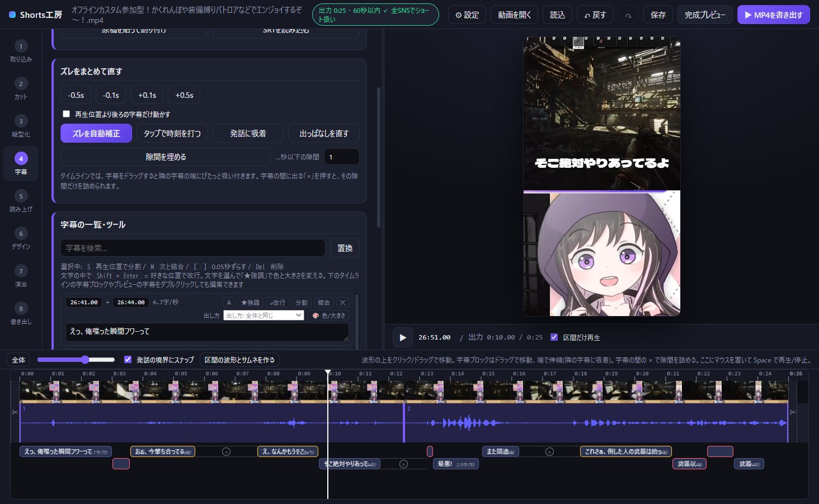This screenshot has height=504, width=819.
Task: Click ↶ 戻す undo button
Action: (595, 15)
